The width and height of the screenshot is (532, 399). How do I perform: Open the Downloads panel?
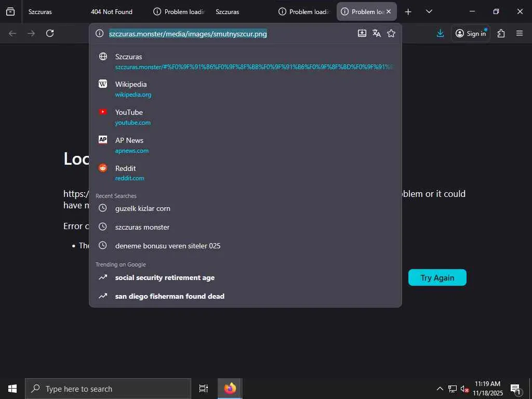441,33
